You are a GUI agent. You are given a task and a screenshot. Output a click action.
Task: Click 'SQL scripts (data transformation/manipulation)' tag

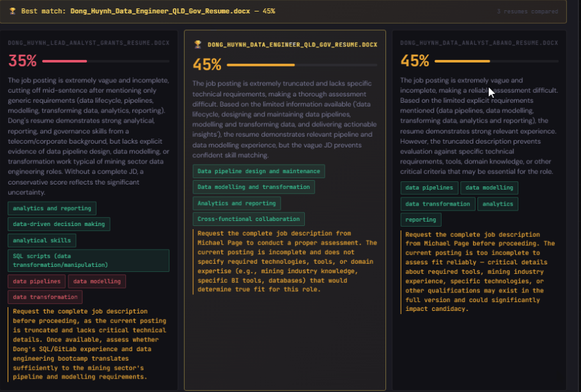coord(89,260)
